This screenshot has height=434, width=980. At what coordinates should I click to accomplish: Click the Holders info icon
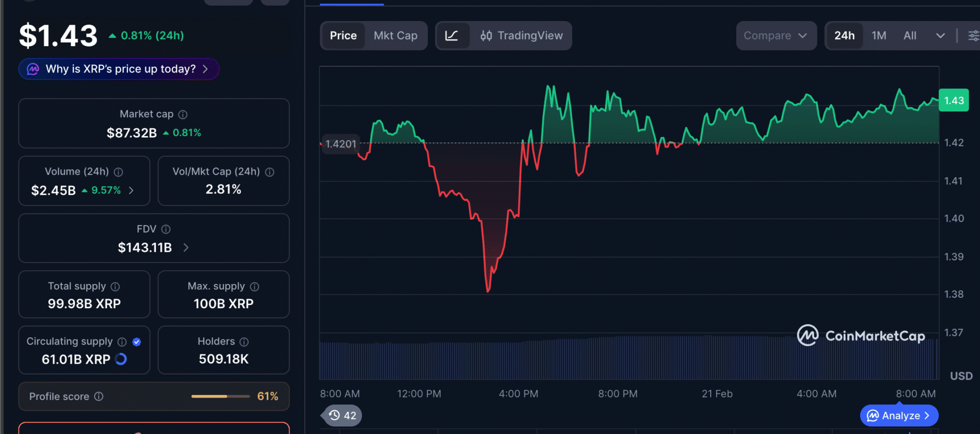tap(244, 342)
